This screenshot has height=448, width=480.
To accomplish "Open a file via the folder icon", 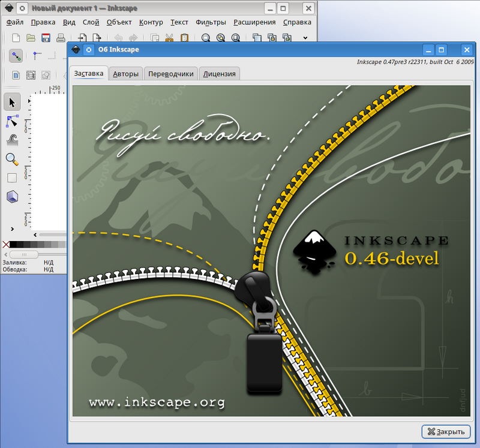I will click(31, 38).
